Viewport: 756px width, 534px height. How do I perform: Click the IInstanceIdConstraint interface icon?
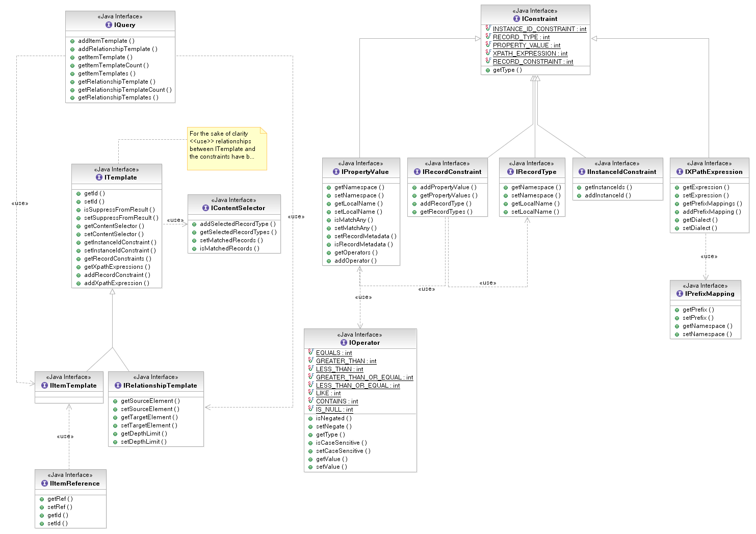582,172
